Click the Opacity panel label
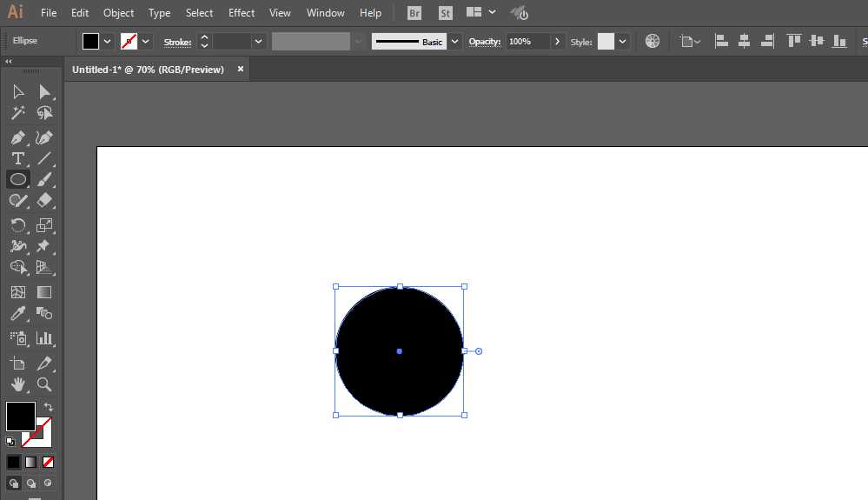868x500 pixels. tap(485, 42)
